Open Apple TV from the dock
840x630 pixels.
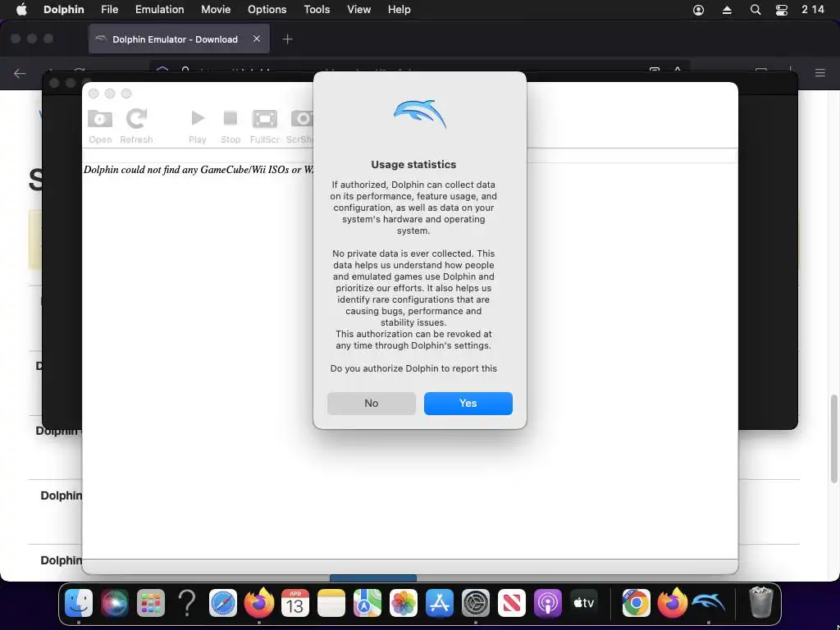pos(584,603)
